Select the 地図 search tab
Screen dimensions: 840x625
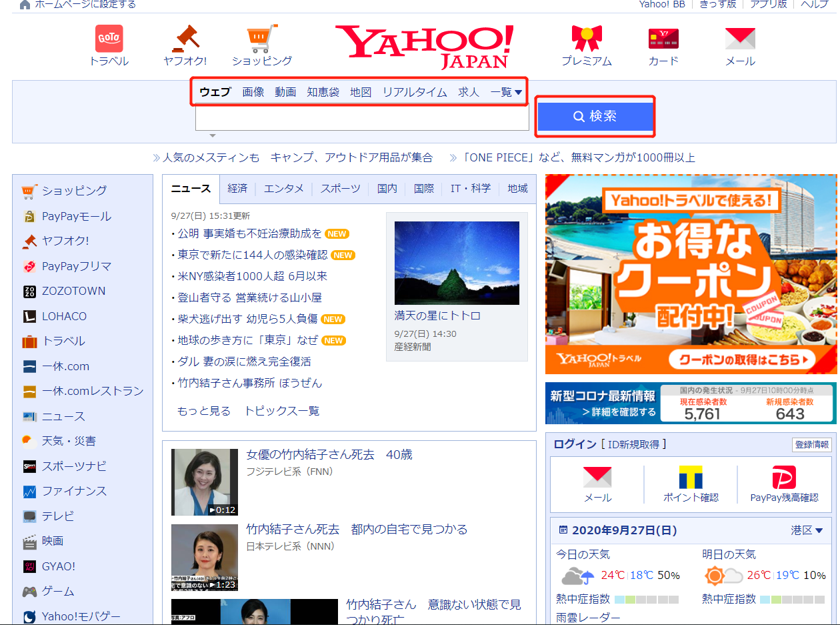tap(361, 92)
